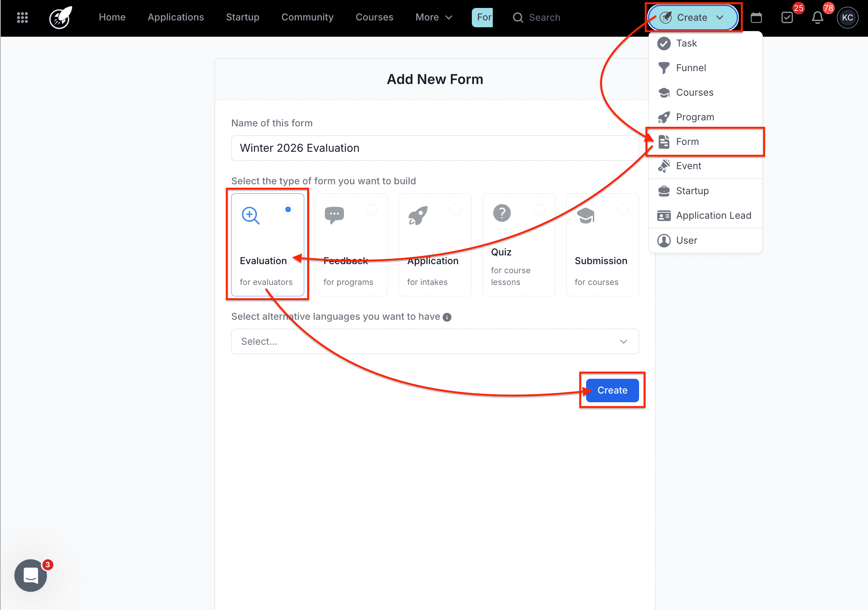Select the Submission form type radio
The width and height of the screenshot is (868, 610).
[624, 209]
